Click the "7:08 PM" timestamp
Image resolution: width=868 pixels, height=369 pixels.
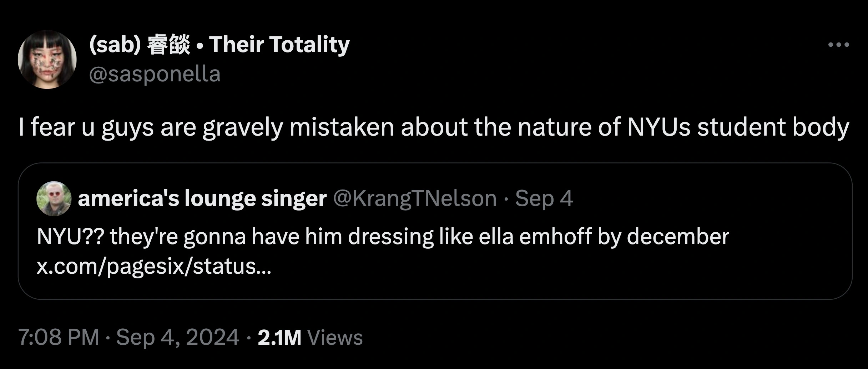59,337
